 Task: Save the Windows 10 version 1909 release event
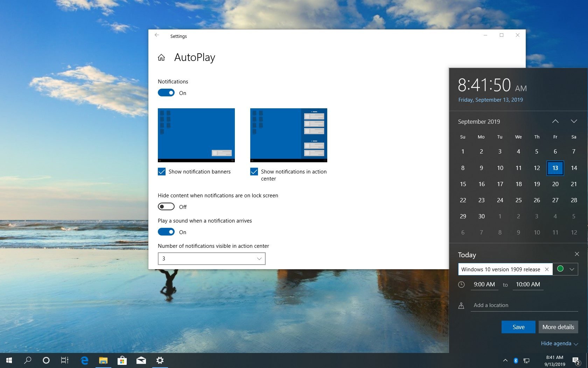pos(518,327)
